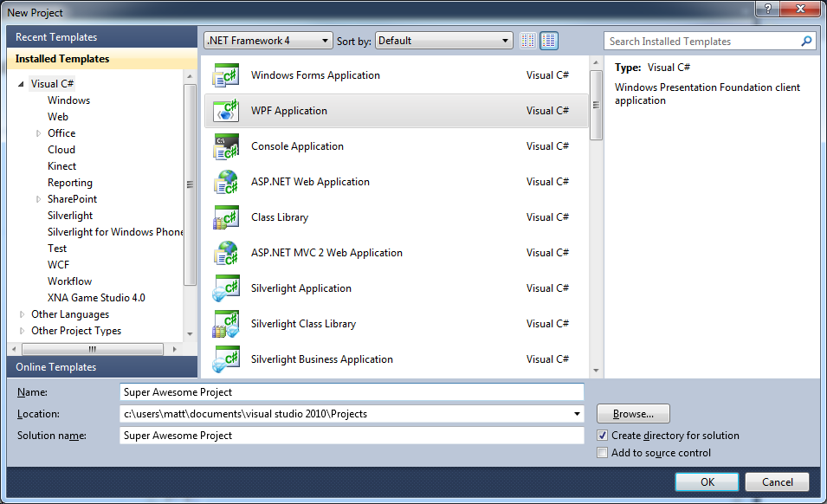827x504 pixels.
Task: Expand the SharePoint tree node
Action: click(x=38, y=199)
